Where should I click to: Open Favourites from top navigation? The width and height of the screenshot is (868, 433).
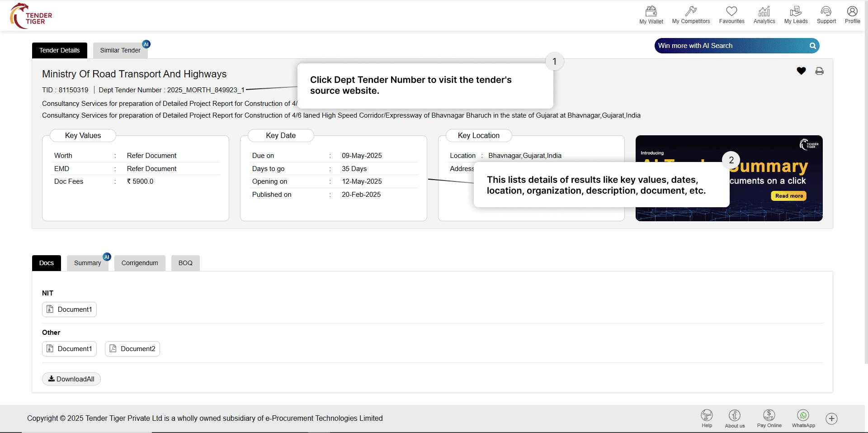731,15
